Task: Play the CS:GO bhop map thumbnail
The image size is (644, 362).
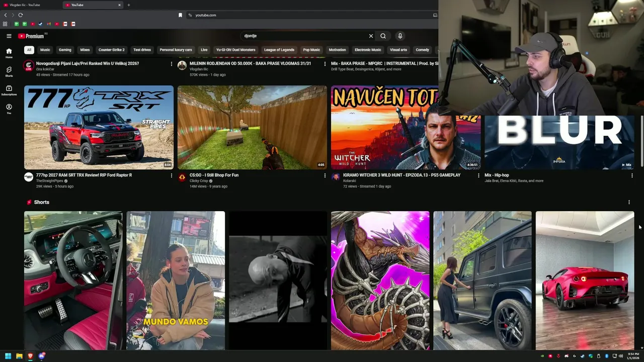Action: coord(252,127)
